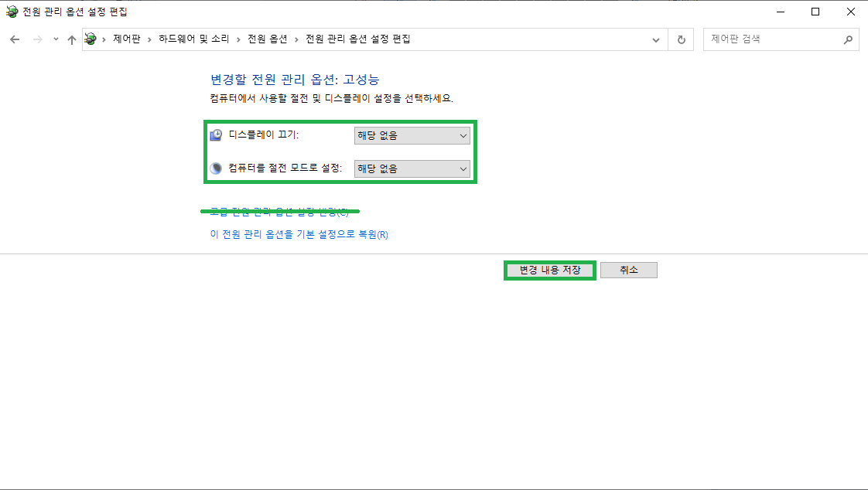Minimize the window
This screenshot has width=868, height=490.
(x=781, y=12)
